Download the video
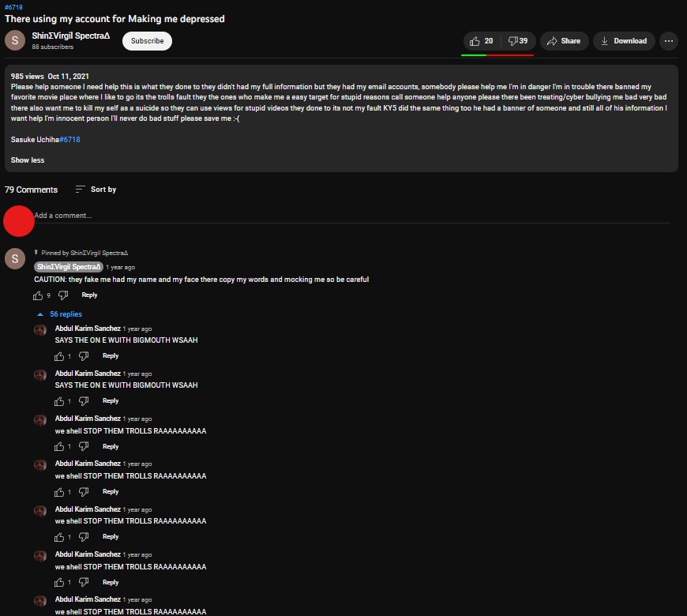687x616 pixels. [x=623, y=41]
